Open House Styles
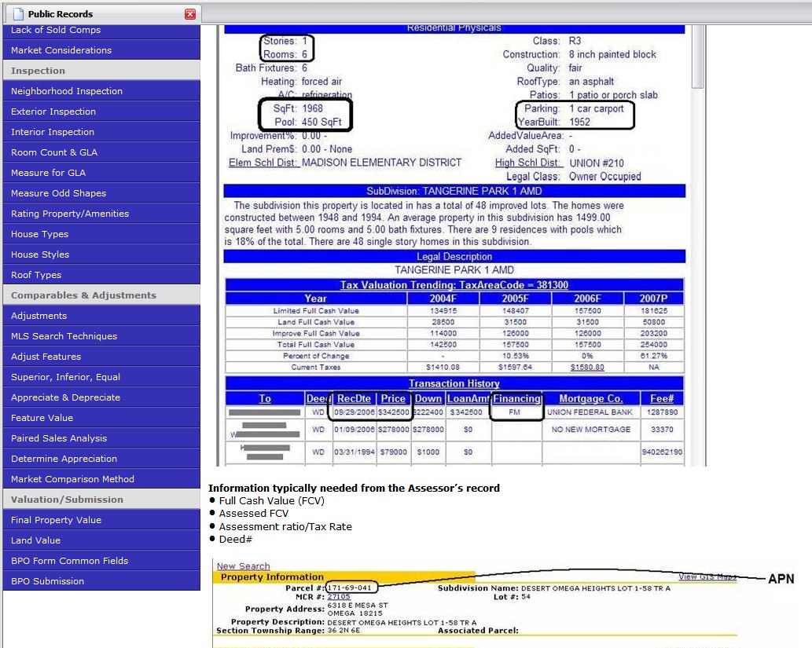Image resolution: width=812 pixels, height=648 pixels. pos(101,254)
